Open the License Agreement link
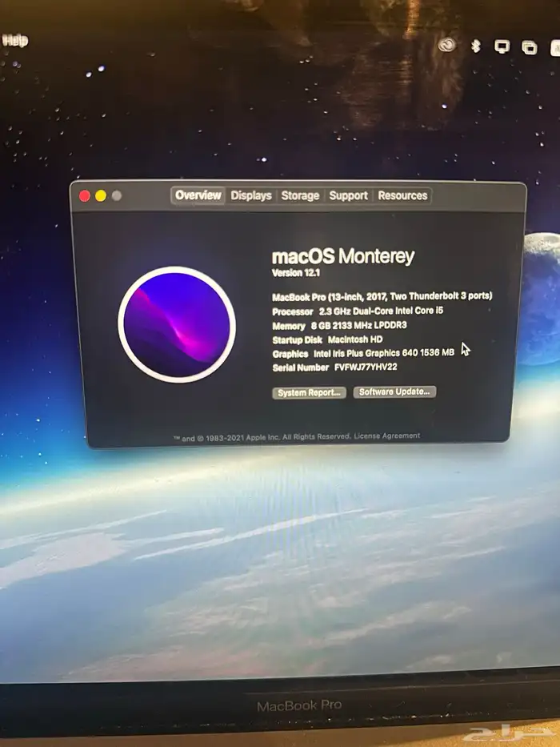560x747 pixels. click(x=387, y=436)
